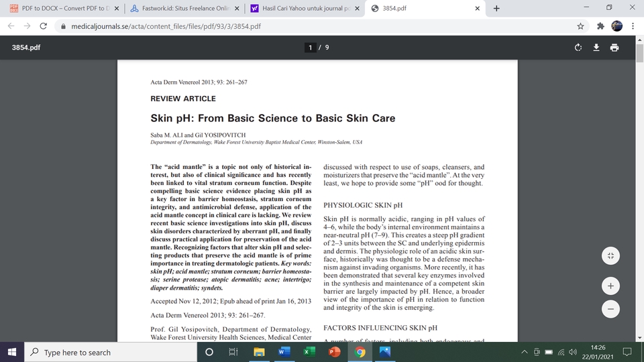
Task: Fit PDF to page button
Action: click(610, 255)
